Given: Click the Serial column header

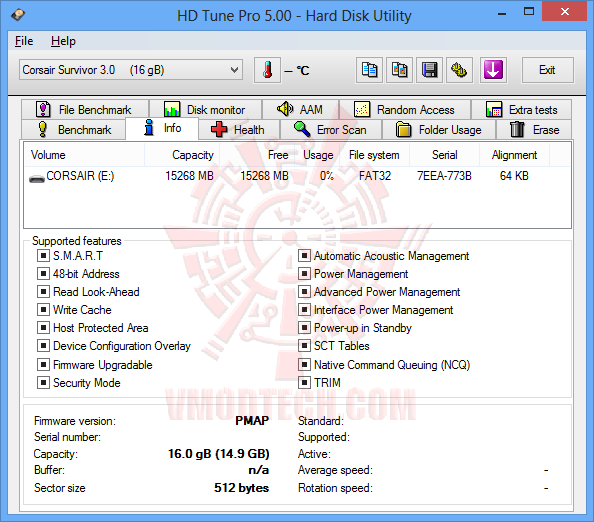Looking at the screenshot, I should [x=444, y=155].
